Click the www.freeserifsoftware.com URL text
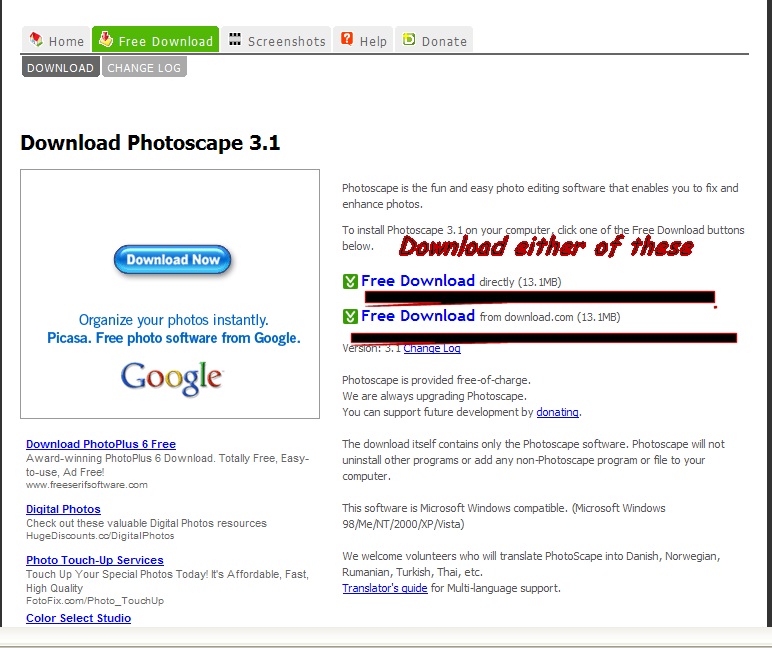 tap(87, 485)
